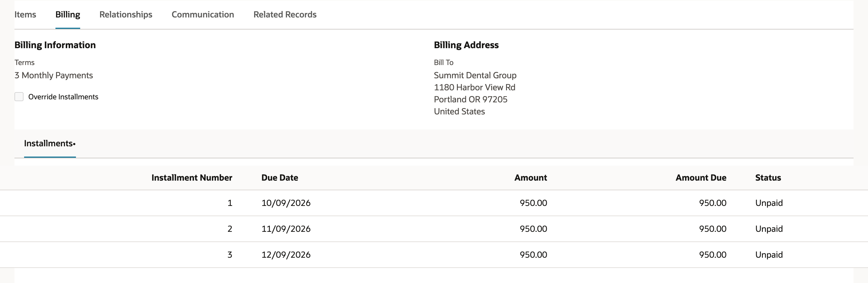The image size is (868, 283).
Task: Click installment number 3 cell
Action: [230, 255]
